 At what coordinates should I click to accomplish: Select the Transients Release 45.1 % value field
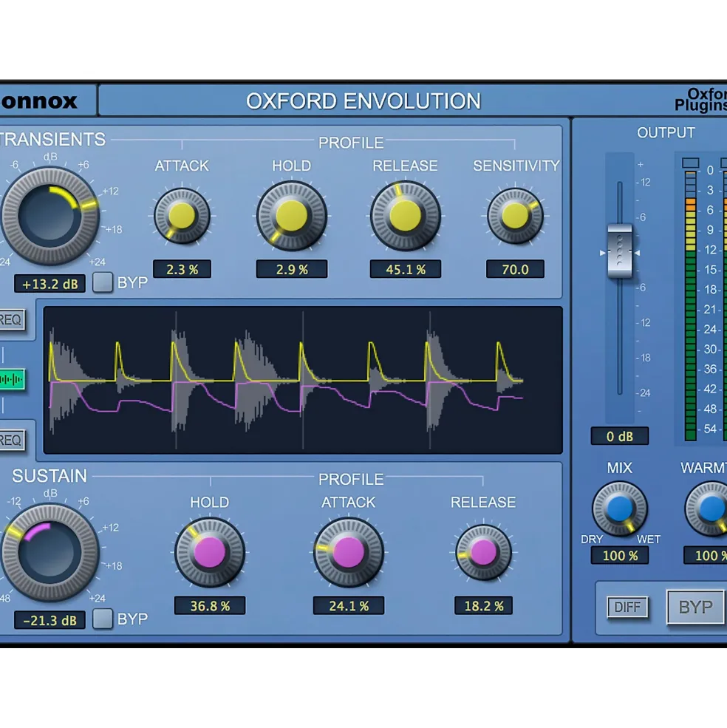click(x=406, y=269)
